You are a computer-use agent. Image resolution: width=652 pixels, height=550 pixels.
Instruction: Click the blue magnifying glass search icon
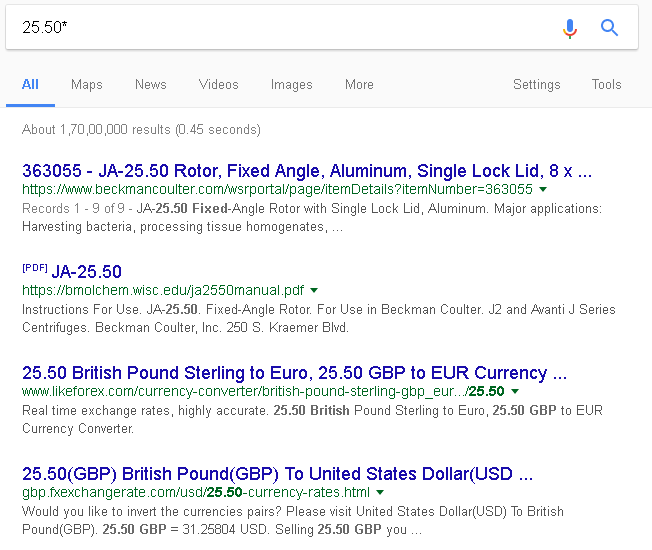[x=609, y=28]
